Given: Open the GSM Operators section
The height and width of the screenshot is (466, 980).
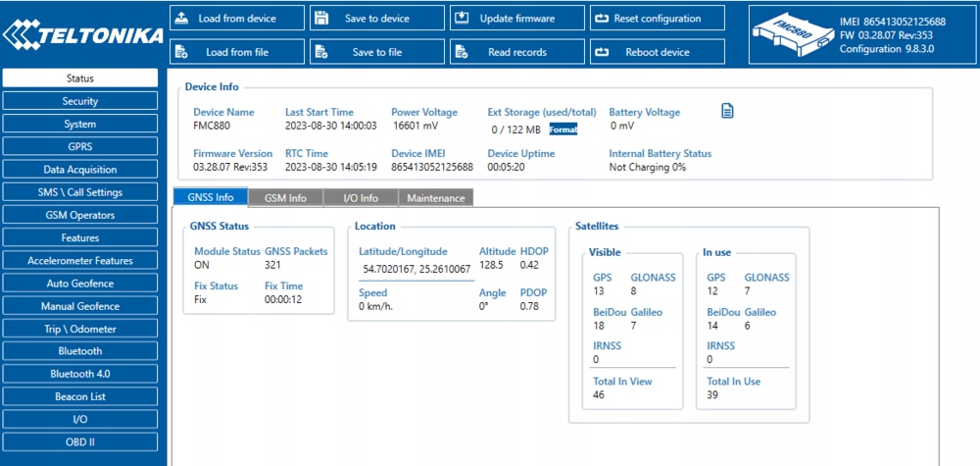Looking at the screenshot, I should click(x=80, y=215).
